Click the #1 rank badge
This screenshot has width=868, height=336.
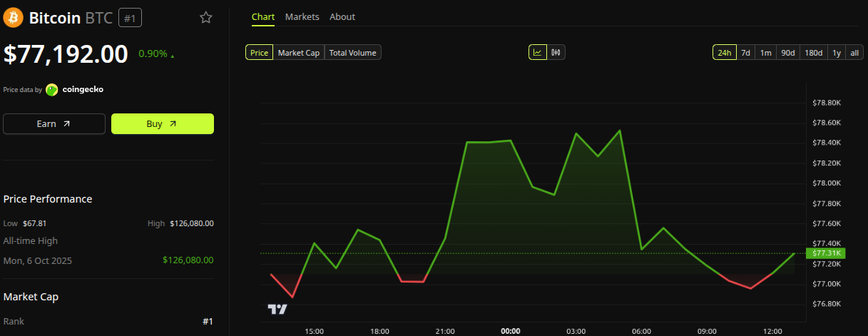[130, 19]
